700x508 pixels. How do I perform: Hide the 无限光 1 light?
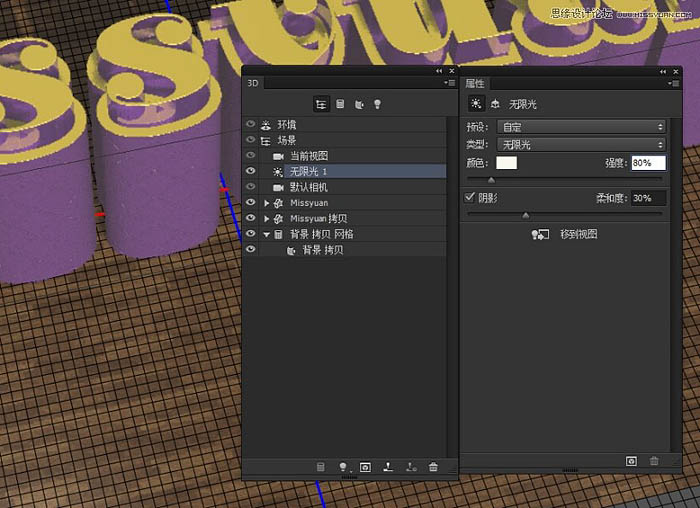pyautogui.click(x=250, y=171)
